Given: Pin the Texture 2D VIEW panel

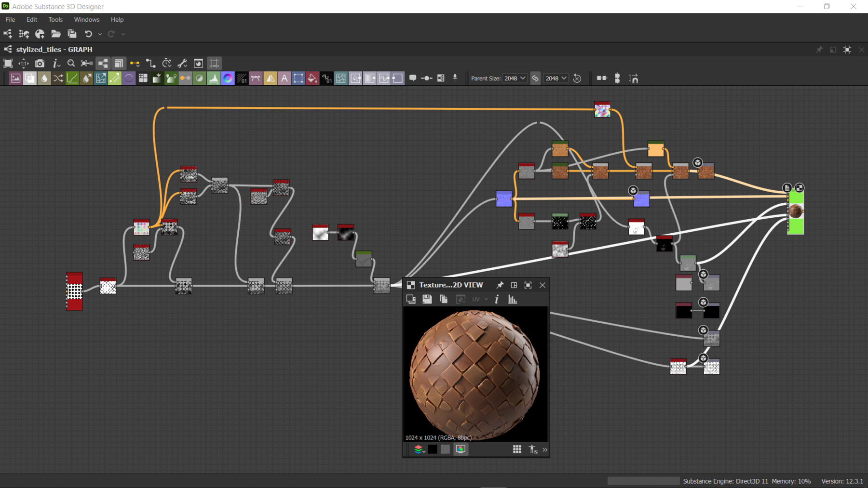Looking at the screenshot, I should (500, 285).
